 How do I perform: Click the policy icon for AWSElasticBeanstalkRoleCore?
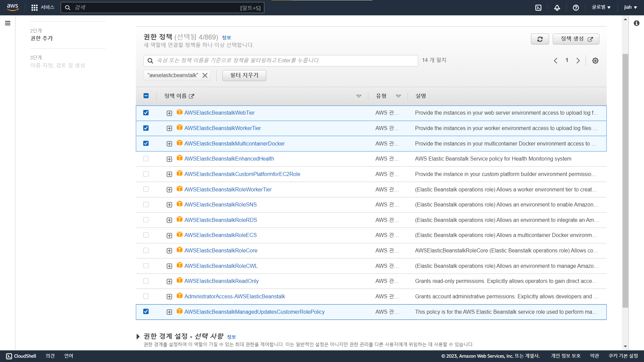(x=180, y=250)
